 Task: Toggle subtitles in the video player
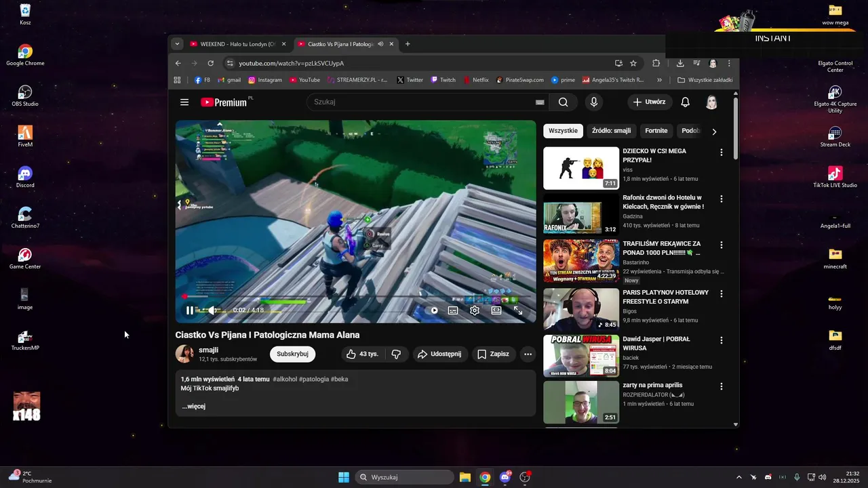(x=453, y=310)
